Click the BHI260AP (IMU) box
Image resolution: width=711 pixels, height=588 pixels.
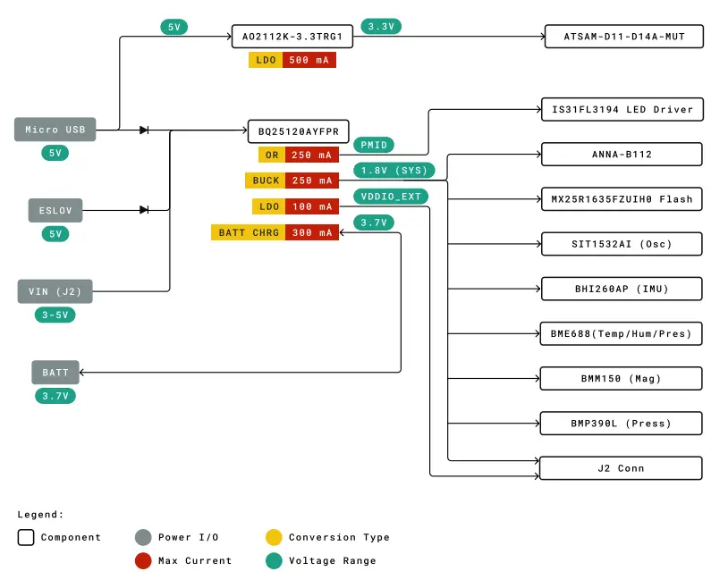tap(622, 289)
